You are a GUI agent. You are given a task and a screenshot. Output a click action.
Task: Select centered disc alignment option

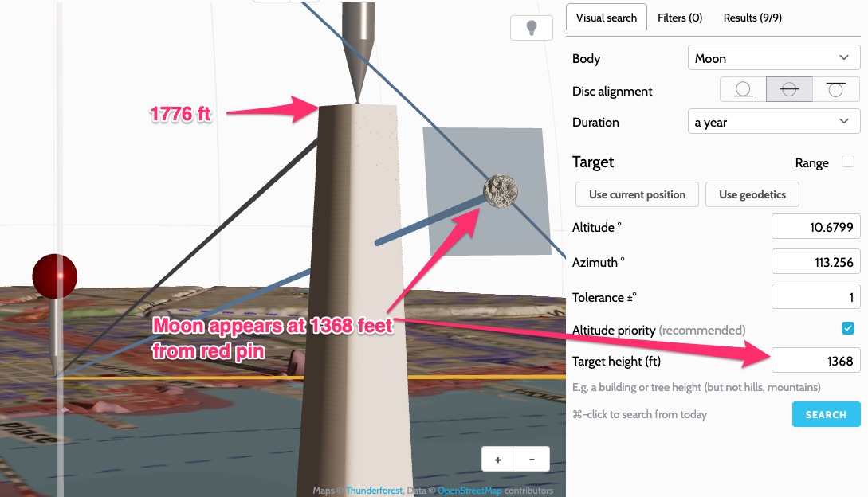789,89
